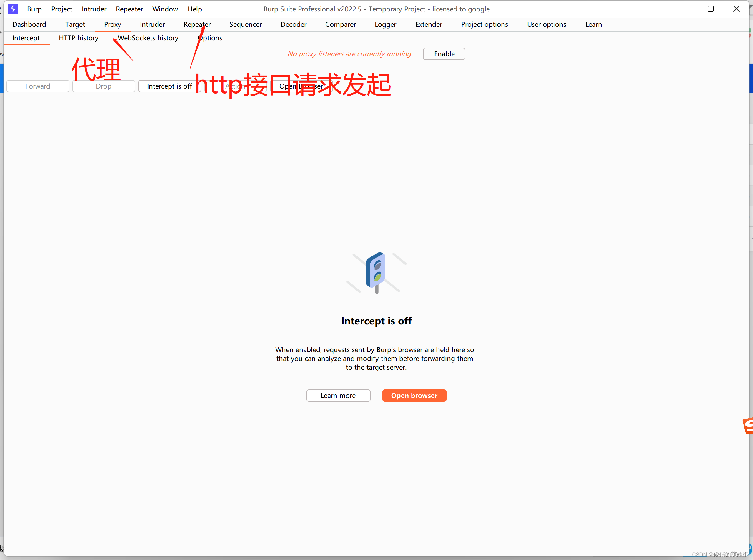Switch to the Extender tab
This screenshot has width=753, height=560.
pos(429,24)
